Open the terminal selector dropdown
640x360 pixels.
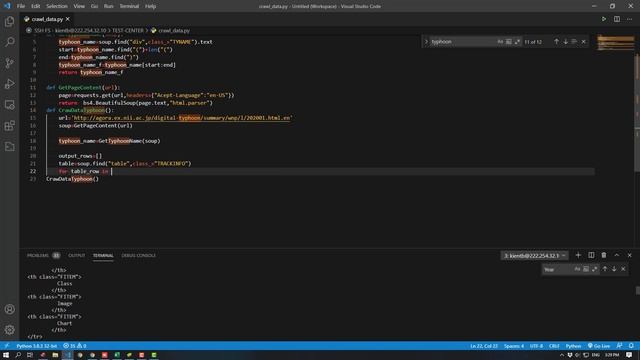[x=534, y=256]
